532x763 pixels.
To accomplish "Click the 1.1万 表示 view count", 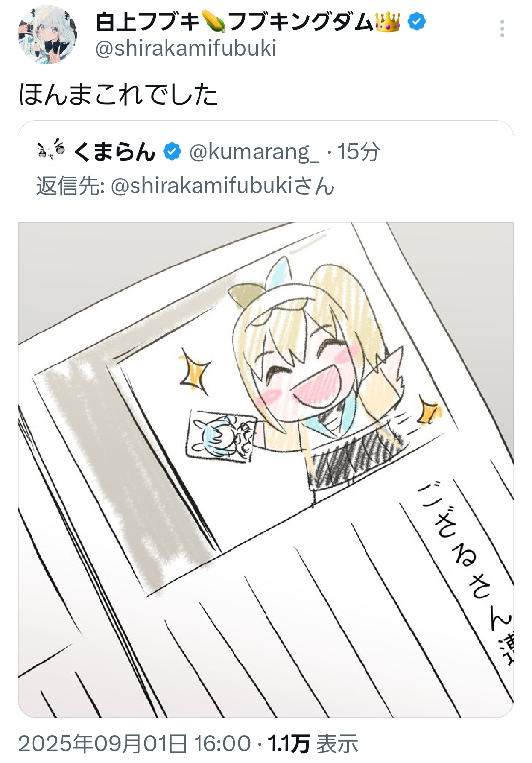I will [x=313, y=744].
